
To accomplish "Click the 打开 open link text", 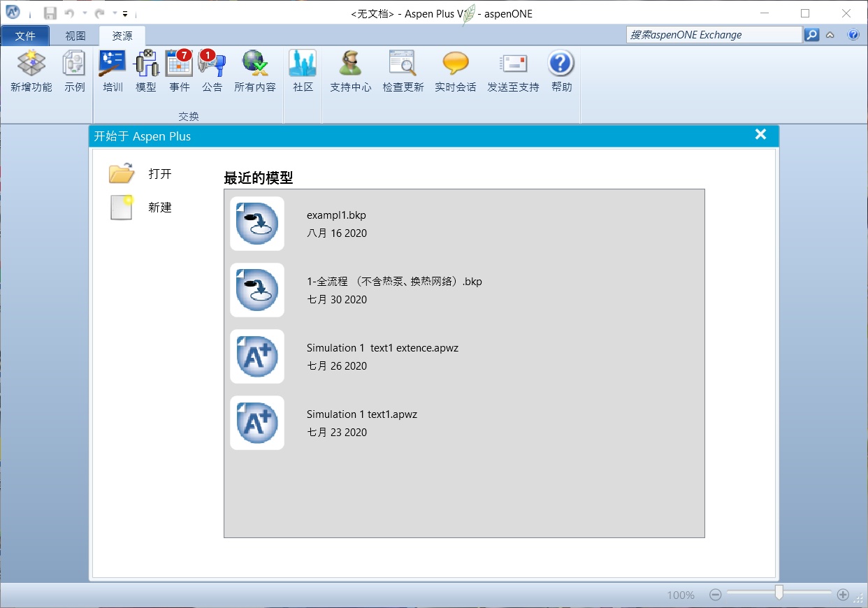I will click(x=160, y=174).
